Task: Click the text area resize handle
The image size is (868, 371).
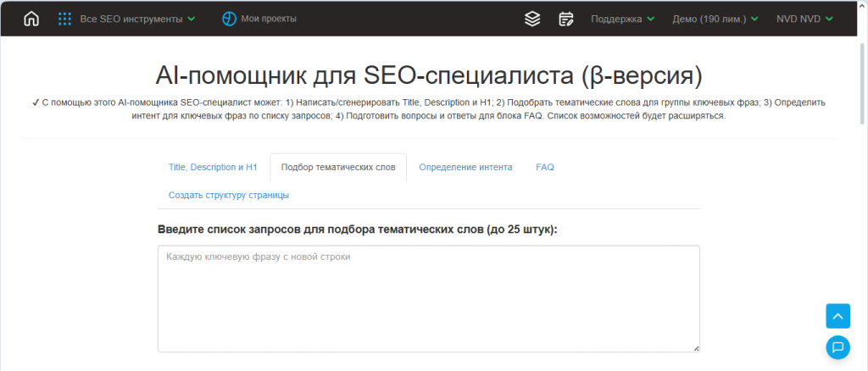Action: point(696,348)
